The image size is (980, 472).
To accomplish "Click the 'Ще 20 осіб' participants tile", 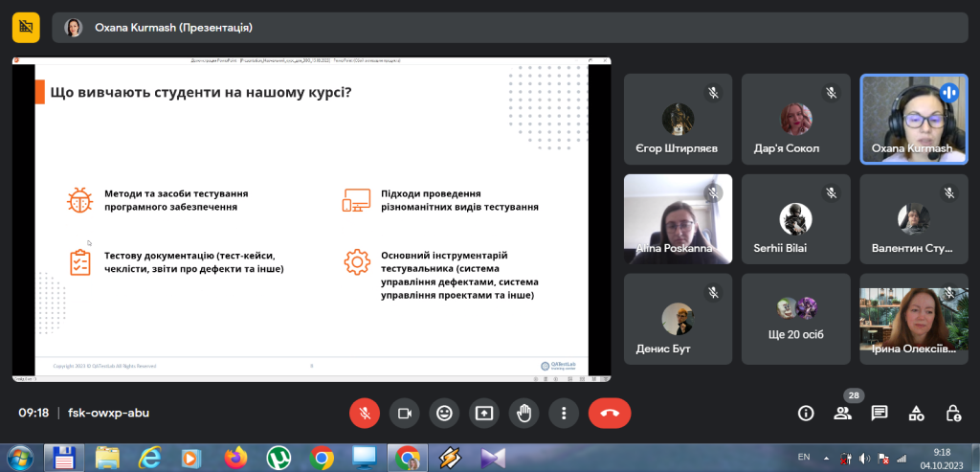I will [795, 319].
